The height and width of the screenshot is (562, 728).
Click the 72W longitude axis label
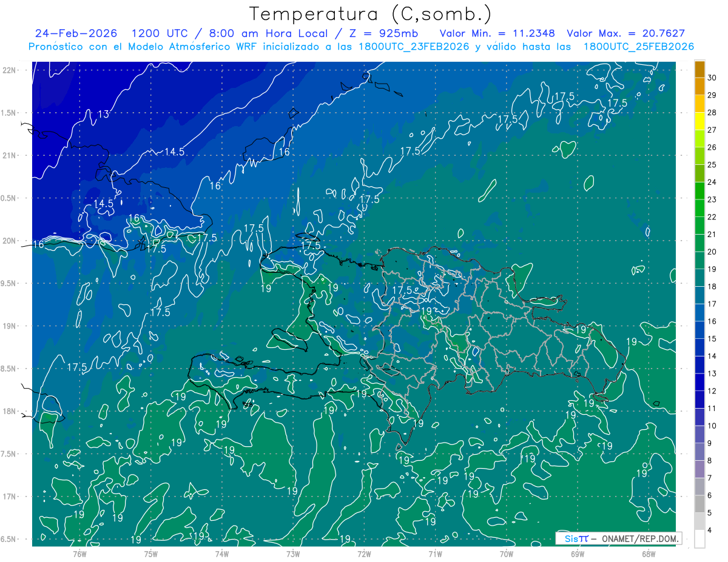point(364,554)
